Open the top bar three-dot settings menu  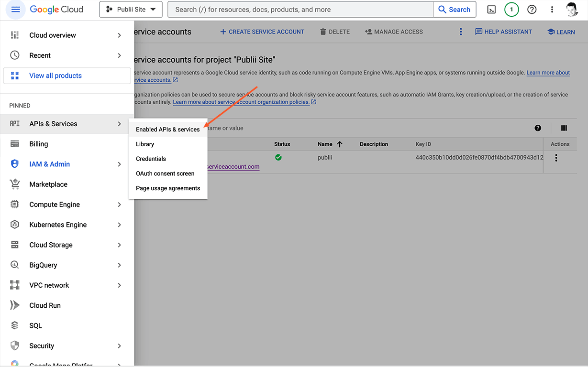click(x=552, y=10)
